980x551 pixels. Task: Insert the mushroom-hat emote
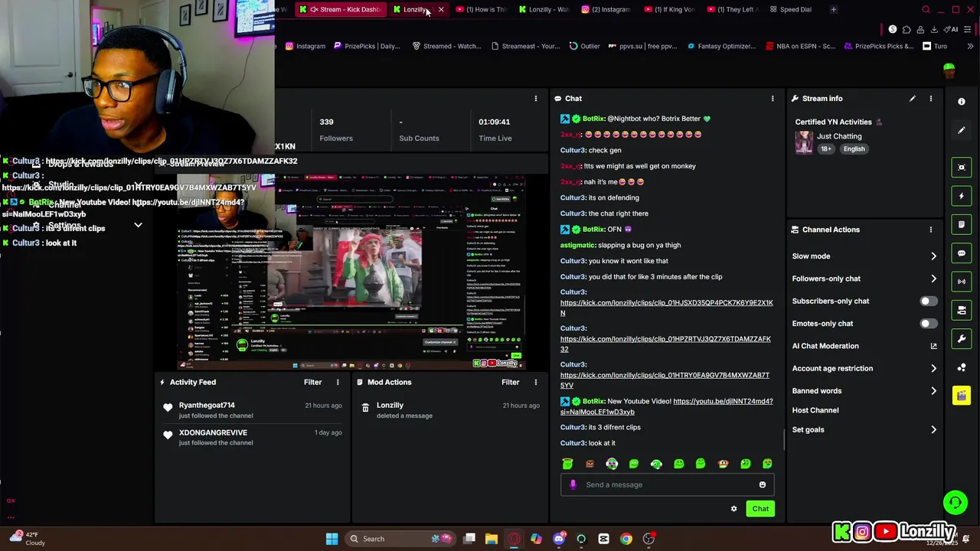tap(723, 464)
